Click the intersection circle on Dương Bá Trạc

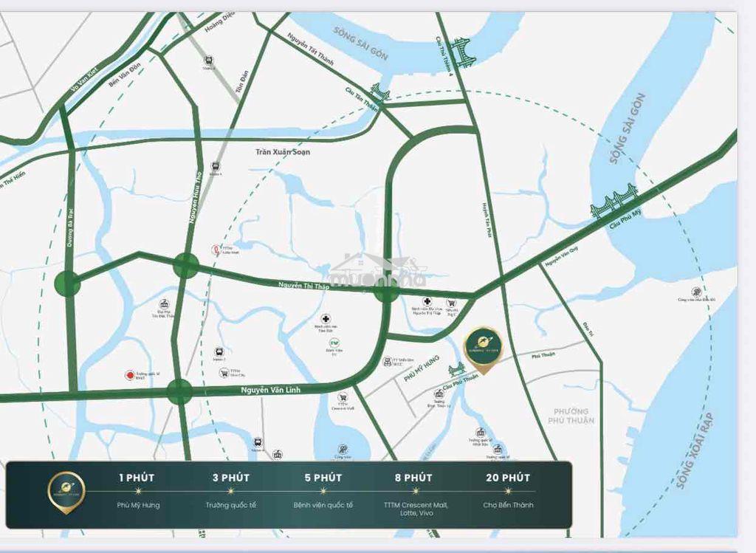pyautogui.click(x=67, y=283)
